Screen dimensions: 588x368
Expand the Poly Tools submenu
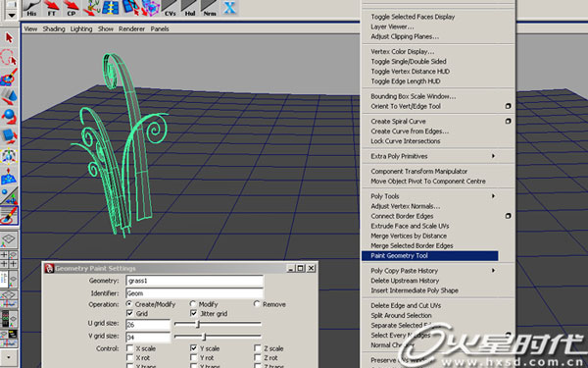point(494,195)
